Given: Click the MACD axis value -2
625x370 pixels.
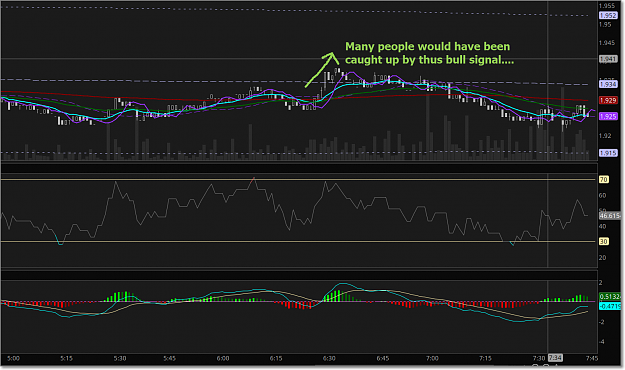Looking at the screenshot, I should 602,322.
